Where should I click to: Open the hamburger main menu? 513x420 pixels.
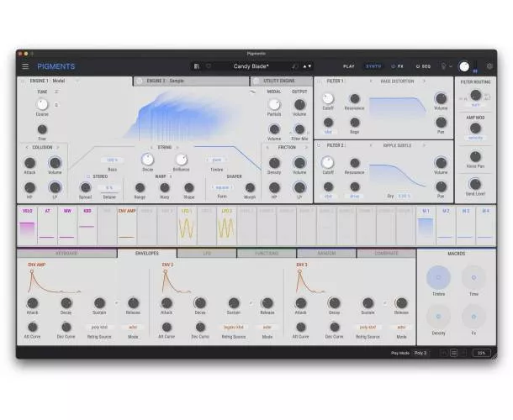(x=25, y=66)
